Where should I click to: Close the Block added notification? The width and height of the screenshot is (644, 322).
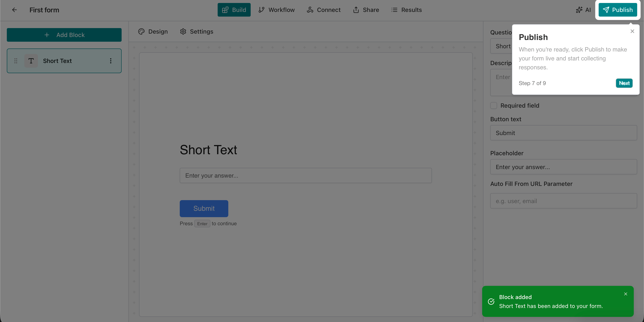coord(626,294)
